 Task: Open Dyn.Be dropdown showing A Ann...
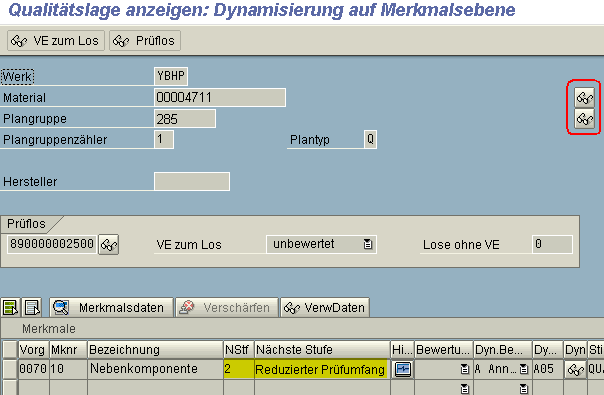coord(523,370)
